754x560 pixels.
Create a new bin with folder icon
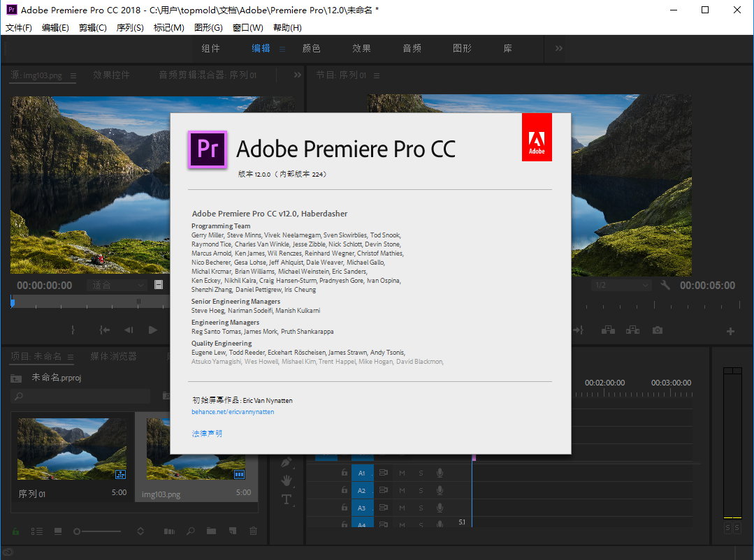tap(212, 531)
